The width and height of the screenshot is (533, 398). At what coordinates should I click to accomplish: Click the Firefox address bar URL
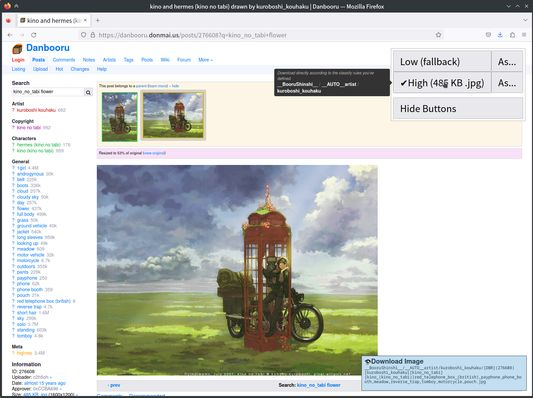(192, 35)
